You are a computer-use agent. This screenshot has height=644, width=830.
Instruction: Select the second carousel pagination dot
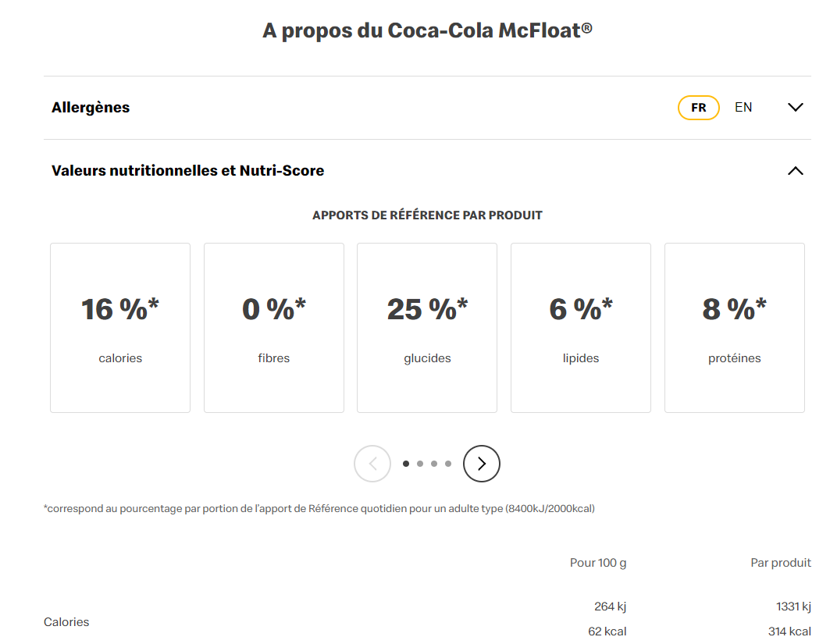point(420,464)
